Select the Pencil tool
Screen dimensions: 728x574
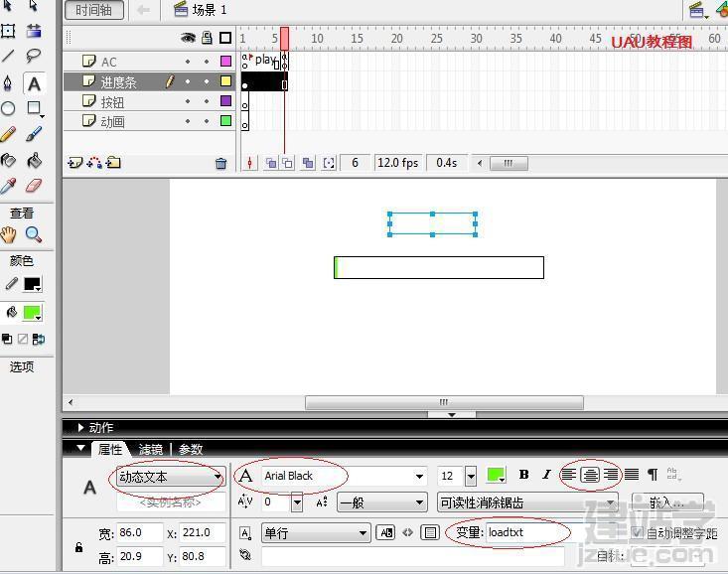8,134
